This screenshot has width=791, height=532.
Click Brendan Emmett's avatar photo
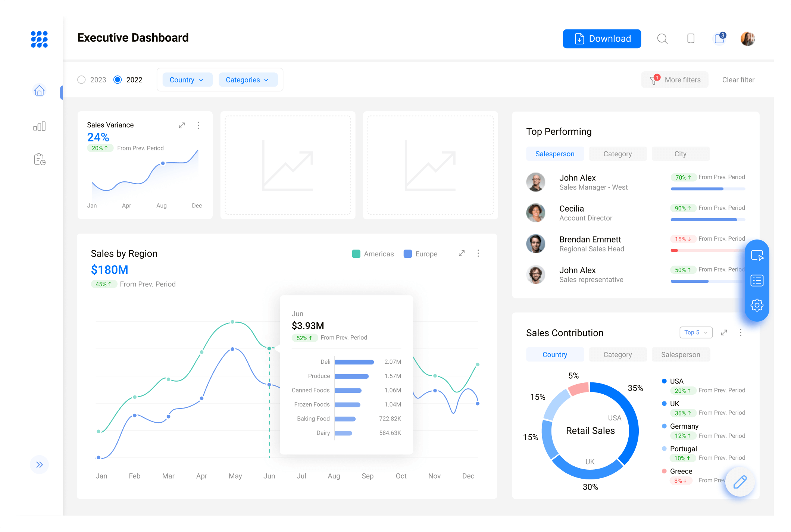coord(536,244)
